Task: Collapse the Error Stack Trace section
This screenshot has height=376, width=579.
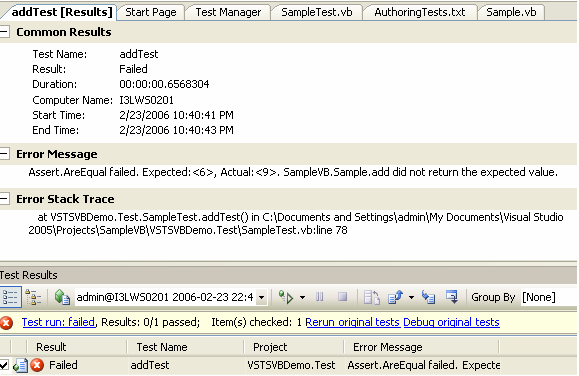Action: (4, 199)
